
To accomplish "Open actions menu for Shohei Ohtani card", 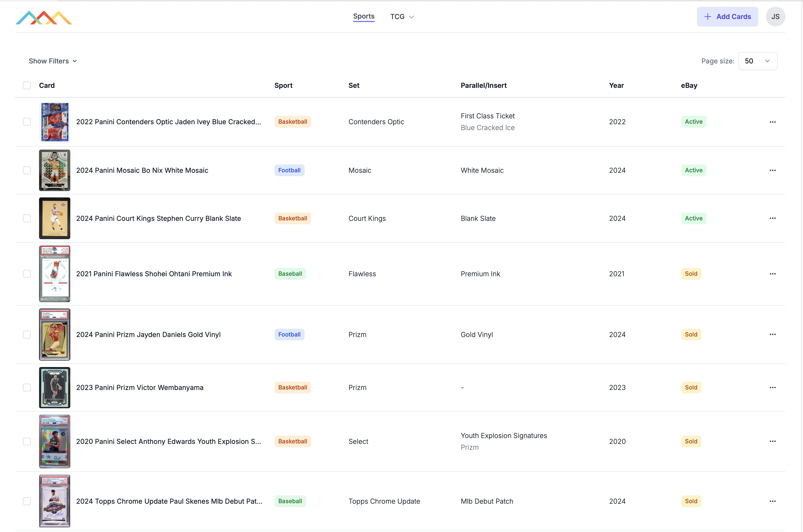I will (x=772, y=274).
